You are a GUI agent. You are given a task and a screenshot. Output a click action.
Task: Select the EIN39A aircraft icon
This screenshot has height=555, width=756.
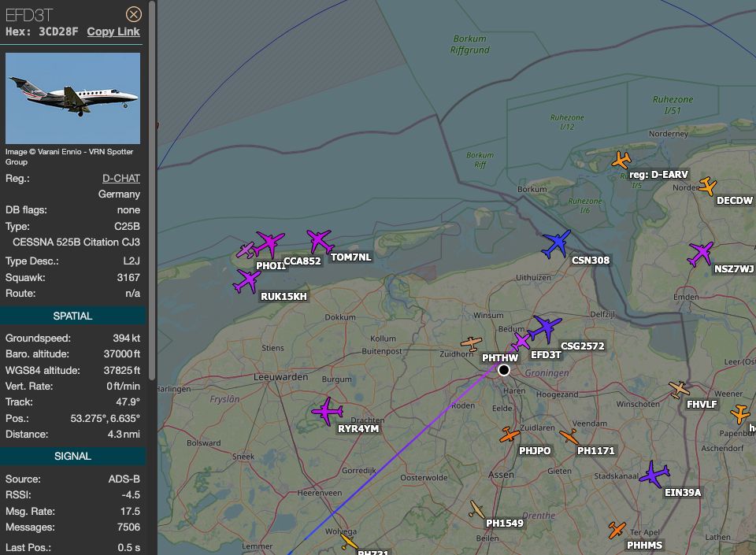[654, 474]
